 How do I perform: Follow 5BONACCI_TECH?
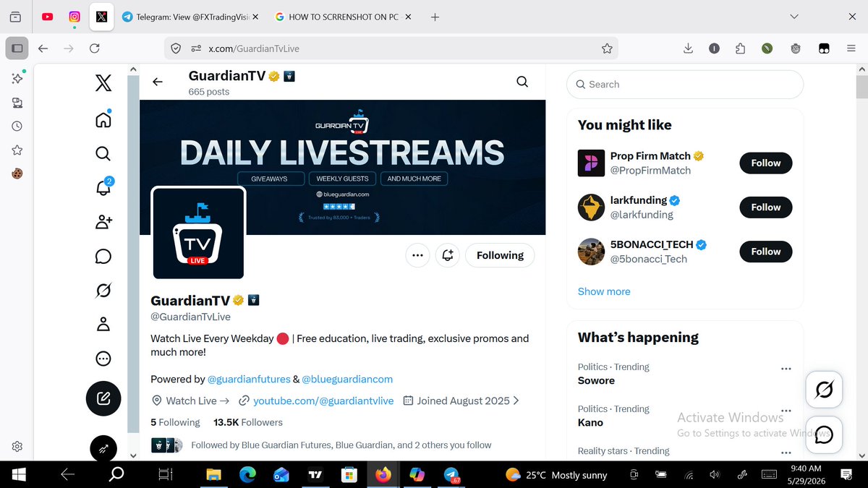[765, 252]
